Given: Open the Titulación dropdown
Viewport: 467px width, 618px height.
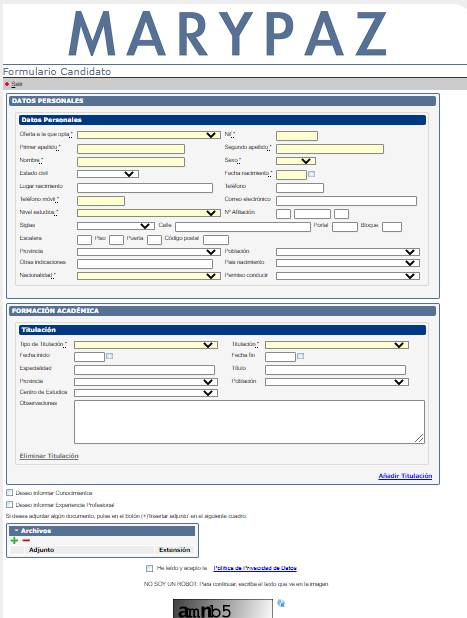Looking at the screenshot, I should pos(337,345).
